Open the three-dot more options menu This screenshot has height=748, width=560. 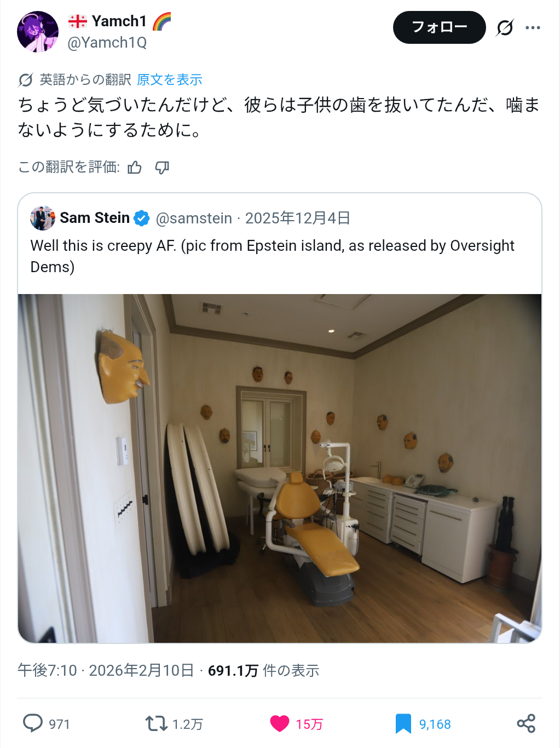(533, 27)
